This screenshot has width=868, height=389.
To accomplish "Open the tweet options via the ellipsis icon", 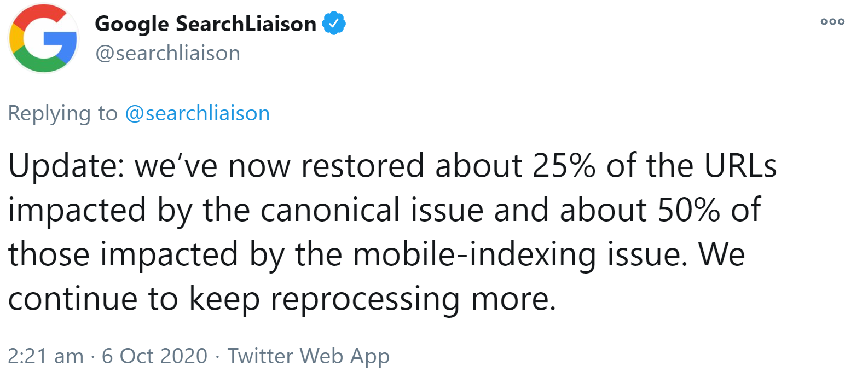I will coord(832,21).
